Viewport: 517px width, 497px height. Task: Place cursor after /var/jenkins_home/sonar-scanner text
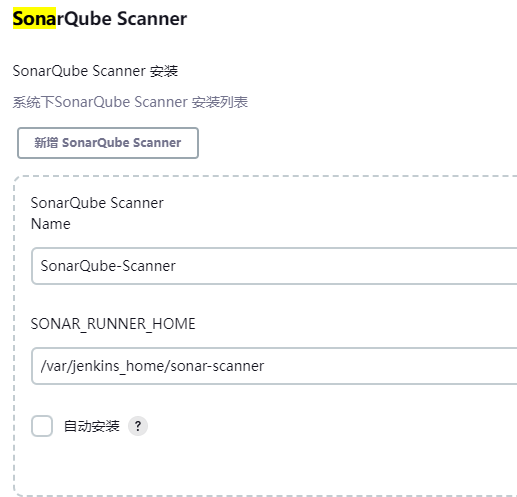pos(266,366)
